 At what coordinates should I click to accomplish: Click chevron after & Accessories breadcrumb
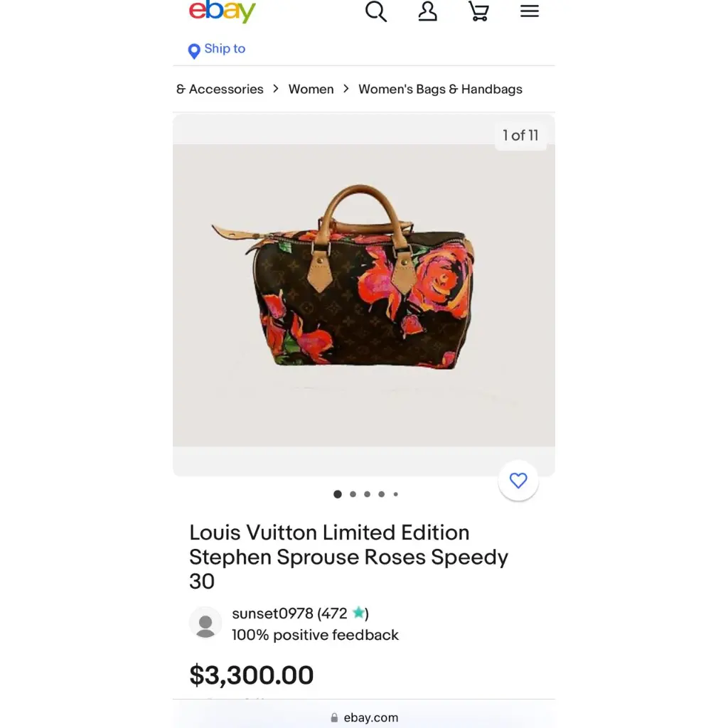[x=276, y=89]
